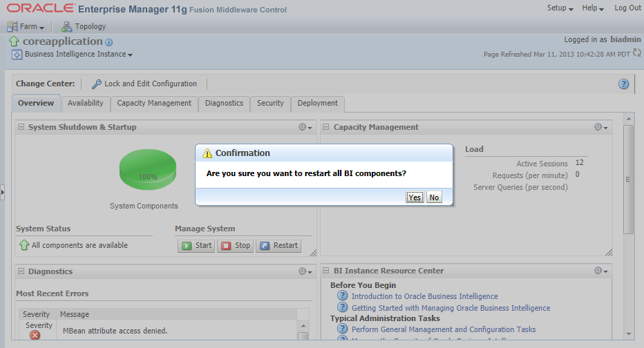Click the Oracle logo

pos(41,8)
